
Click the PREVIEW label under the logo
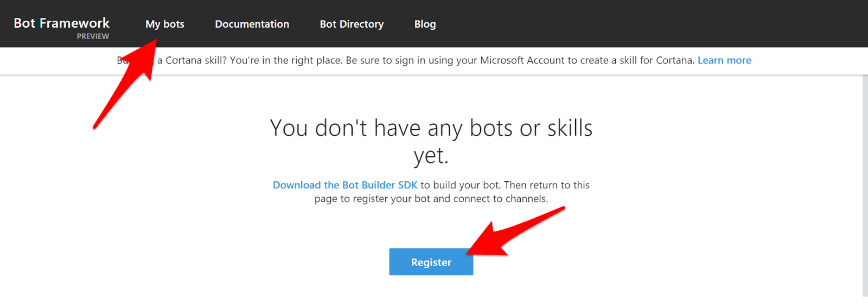click(x=93, y=36)
